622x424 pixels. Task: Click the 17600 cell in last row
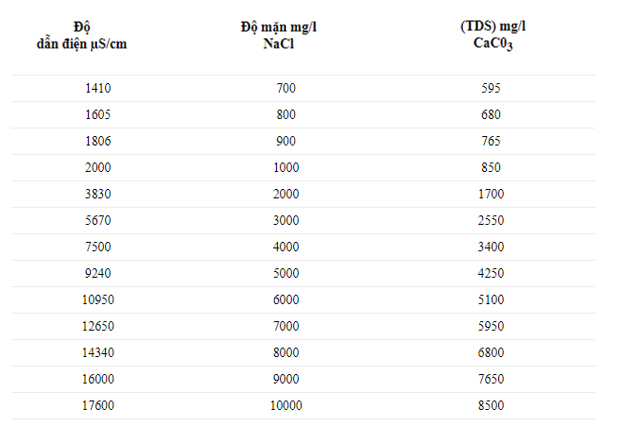point(99,403)
